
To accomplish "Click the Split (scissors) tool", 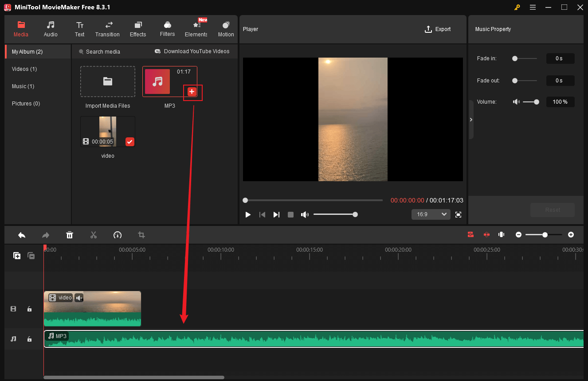I will click(94, 235).
